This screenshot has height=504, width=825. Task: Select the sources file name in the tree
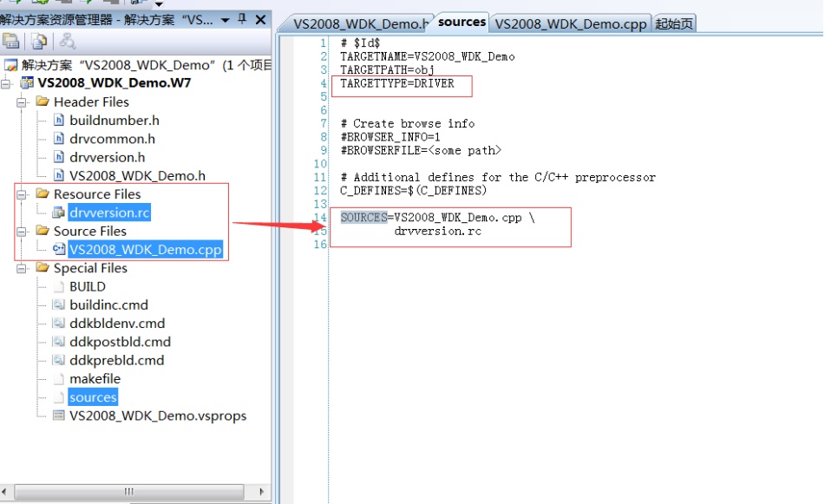click(x=93, y=397)
